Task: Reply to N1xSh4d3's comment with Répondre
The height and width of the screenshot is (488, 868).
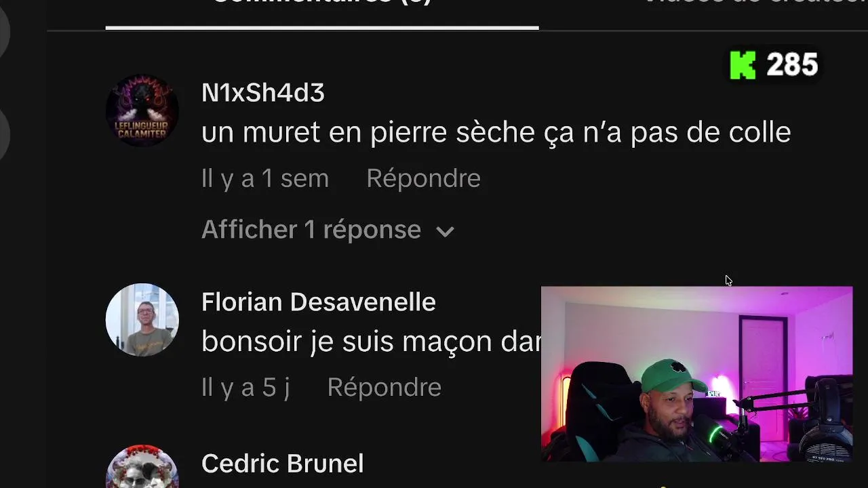Action: (x=423, y=178)
